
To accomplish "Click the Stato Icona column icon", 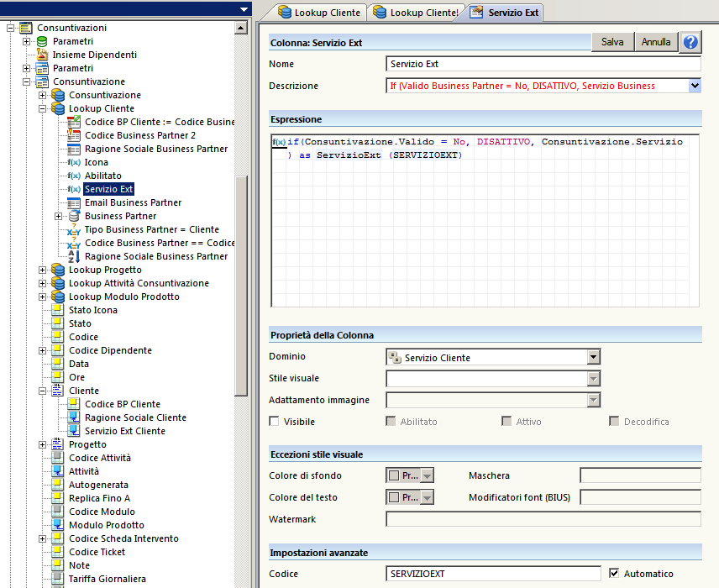I will click(58, 310).
